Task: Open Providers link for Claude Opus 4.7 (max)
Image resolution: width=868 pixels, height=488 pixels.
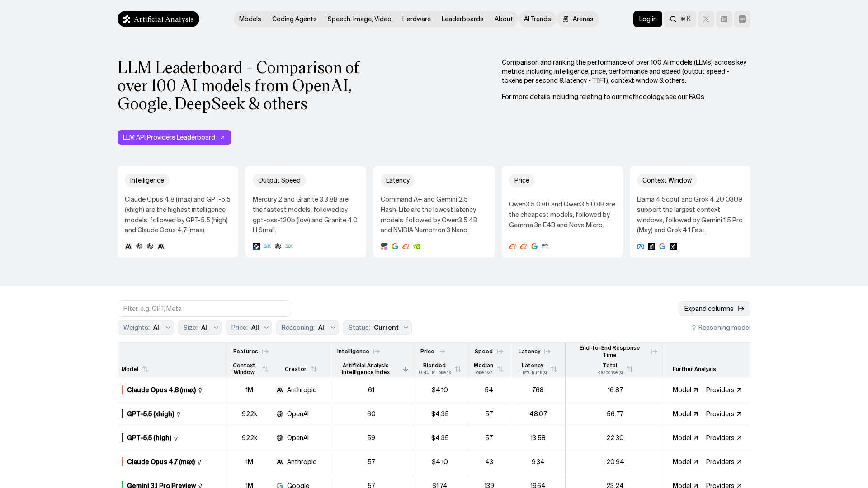Action: (x=724, y=462)
